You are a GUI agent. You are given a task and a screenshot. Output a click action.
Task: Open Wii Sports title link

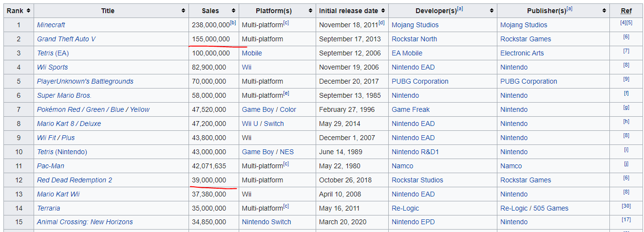coord(53,67)
